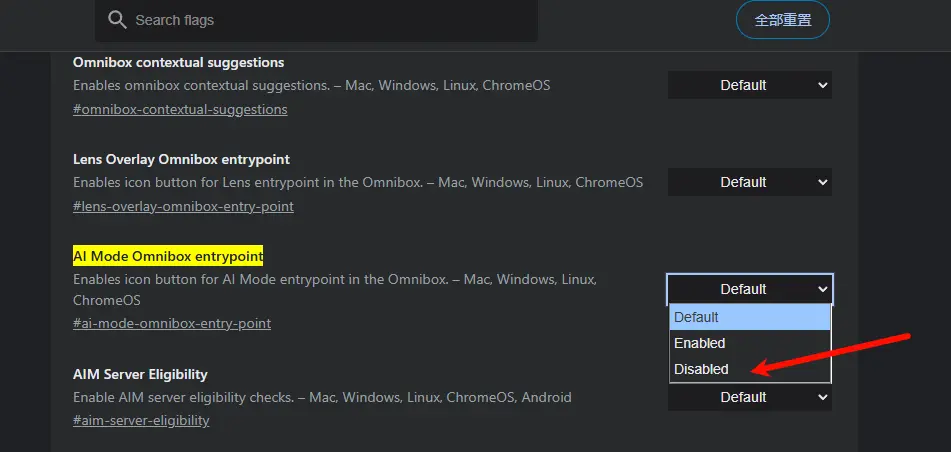Follow the #lens-overlay-omnibox-entry-point link
This screenshot has height=452, width=951.
pyautogui.click(x=183, y=206)
